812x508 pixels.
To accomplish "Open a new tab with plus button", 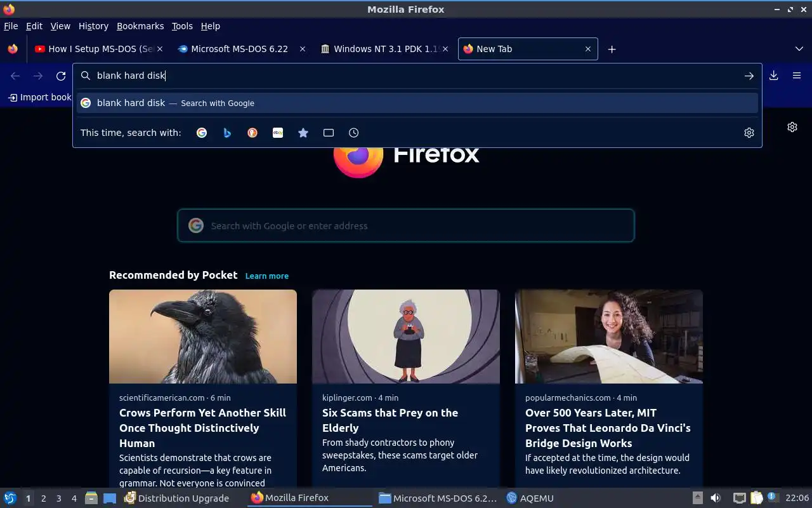I will (x=612, y=49).
